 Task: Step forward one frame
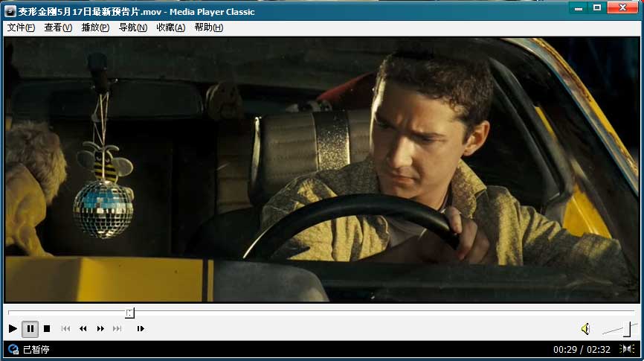click(x=141, y=328)
